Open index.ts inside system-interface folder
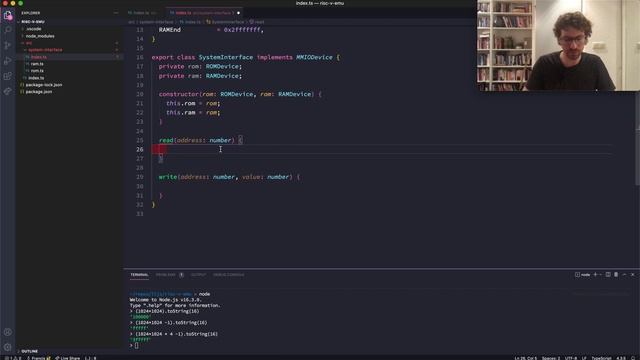 point(39,57)
